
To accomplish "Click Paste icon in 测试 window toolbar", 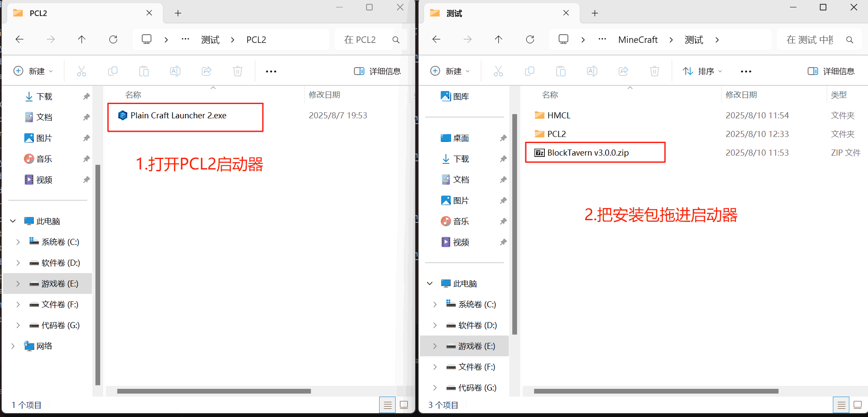I will coord(561,71).
